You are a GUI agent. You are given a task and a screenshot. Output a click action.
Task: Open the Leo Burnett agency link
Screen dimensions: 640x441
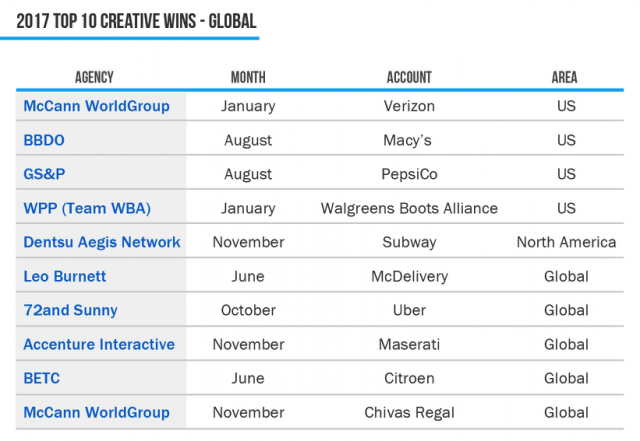coord(64,276)
